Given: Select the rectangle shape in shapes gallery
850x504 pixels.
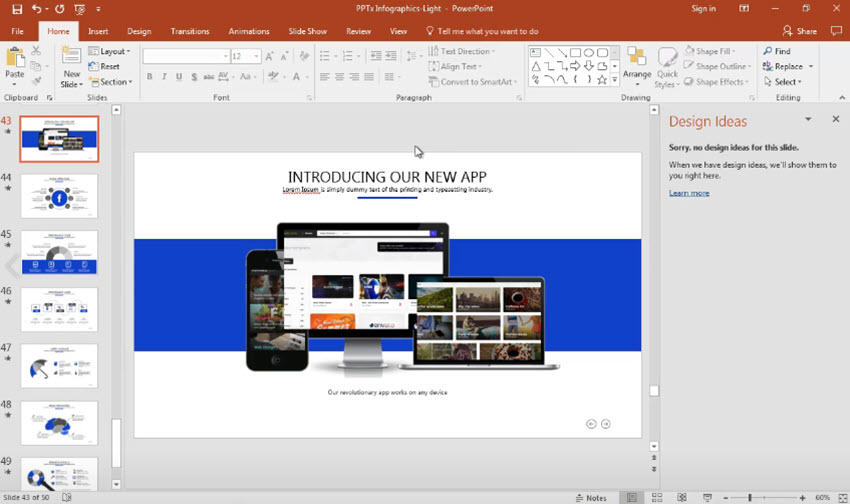Looking at the screenshot, I should (x=575, y=53).
